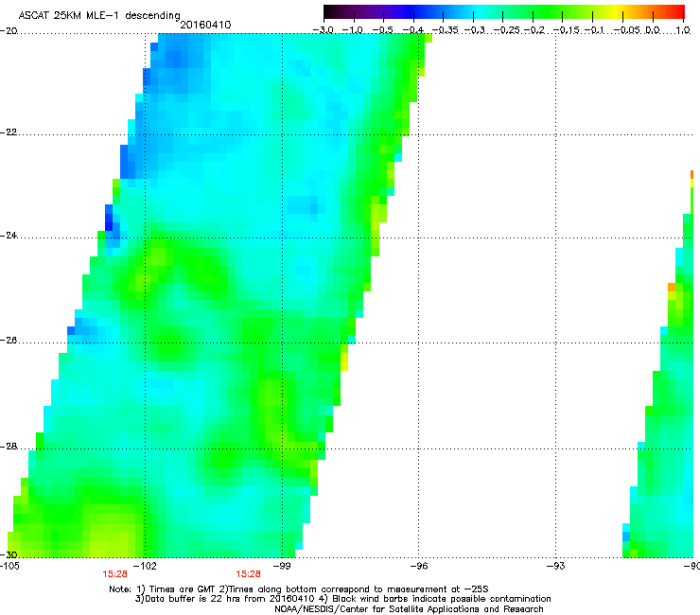Click the title 'ASCAT 25KM MLE-1 descending'
700x615 pixels.
point(99,15)
